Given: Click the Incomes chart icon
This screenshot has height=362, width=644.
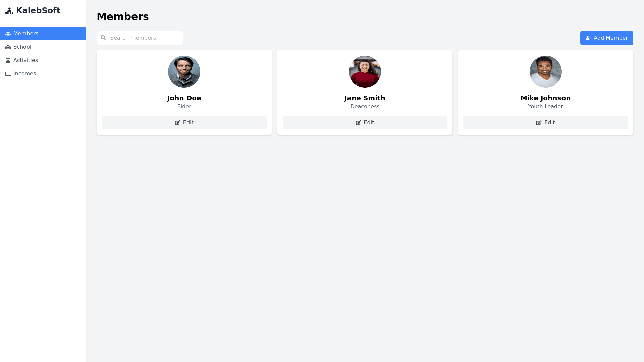Looking at the screenshot, I should tap(8, 74).
